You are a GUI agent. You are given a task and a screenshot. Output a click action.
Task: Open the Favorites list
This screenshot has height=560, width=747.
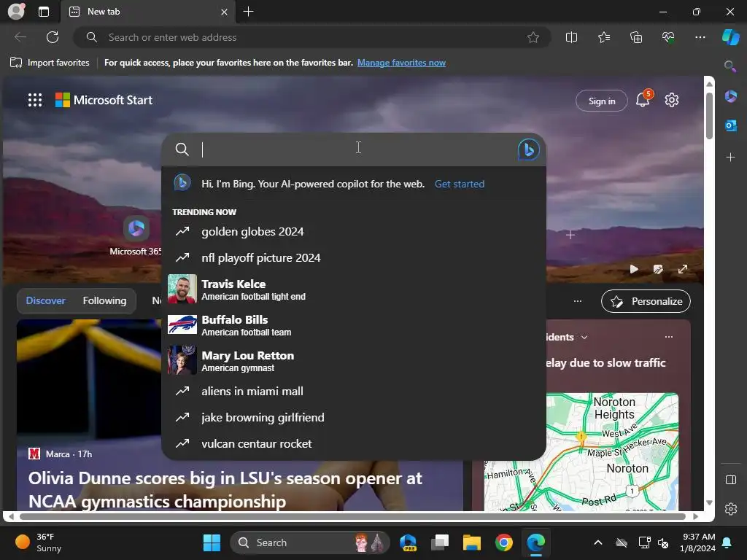point(603,37)
